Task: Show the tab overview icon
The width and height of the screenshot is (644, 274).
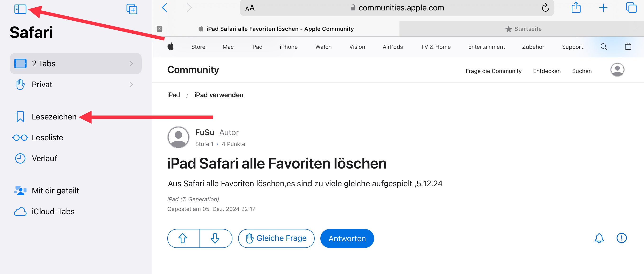Action: pyautogui.click(x=631, y=8)
